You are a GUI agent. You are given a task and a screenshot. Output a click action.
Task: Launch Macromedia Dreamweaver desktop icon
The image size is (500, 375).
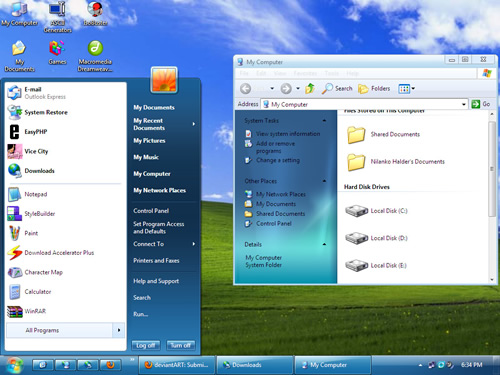click(95, 56)
